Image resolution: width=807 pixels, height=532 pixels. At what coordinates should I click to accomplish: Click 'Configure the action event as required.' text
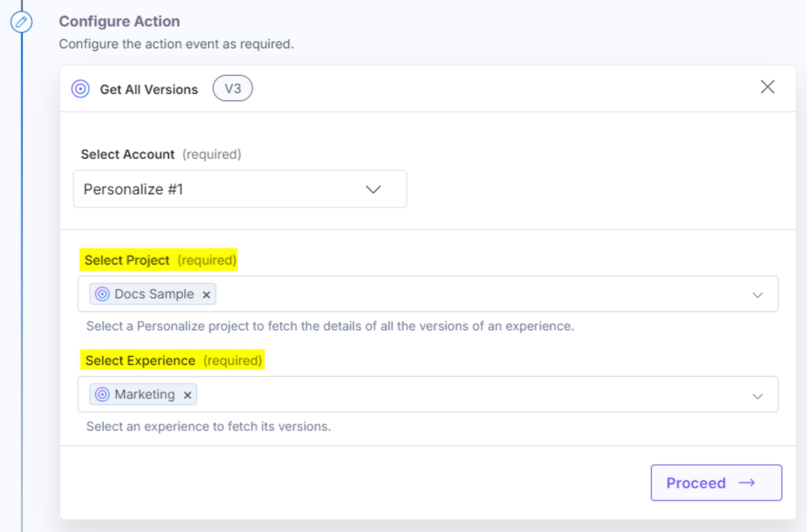pyautogui.click(x=177, y=44)
